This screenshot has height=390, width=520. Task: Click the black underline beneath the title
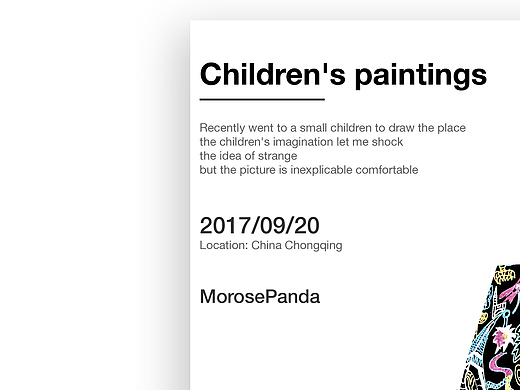(262, 99)
